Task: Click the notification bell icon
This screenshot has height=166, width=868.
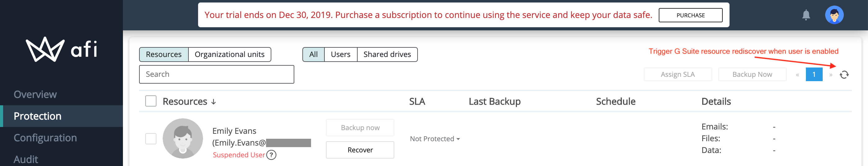Action: coord(806,15)
